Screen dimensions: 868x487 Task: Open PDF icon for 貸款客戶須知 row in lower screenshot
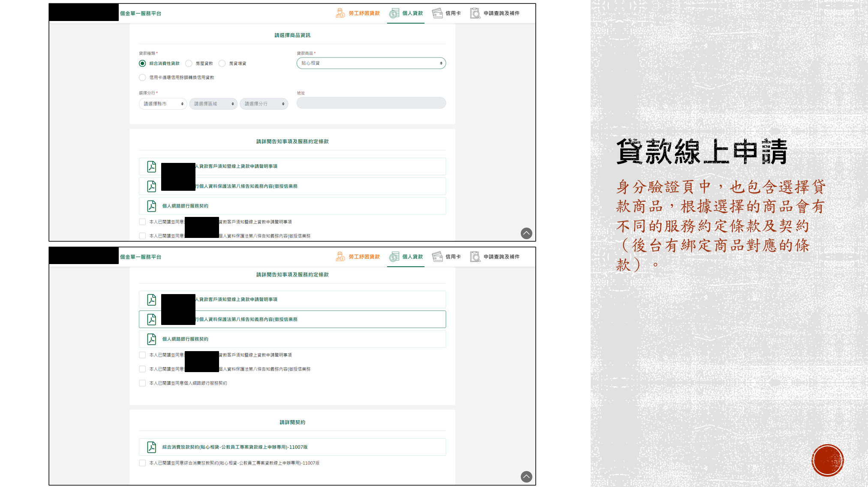(x=152, y=300)
